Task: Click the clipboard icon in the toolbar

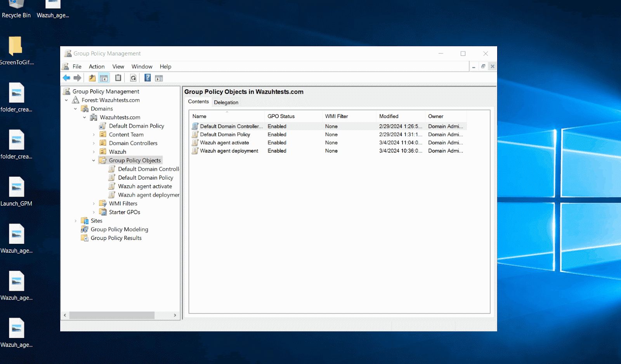Action: point(118,78)
